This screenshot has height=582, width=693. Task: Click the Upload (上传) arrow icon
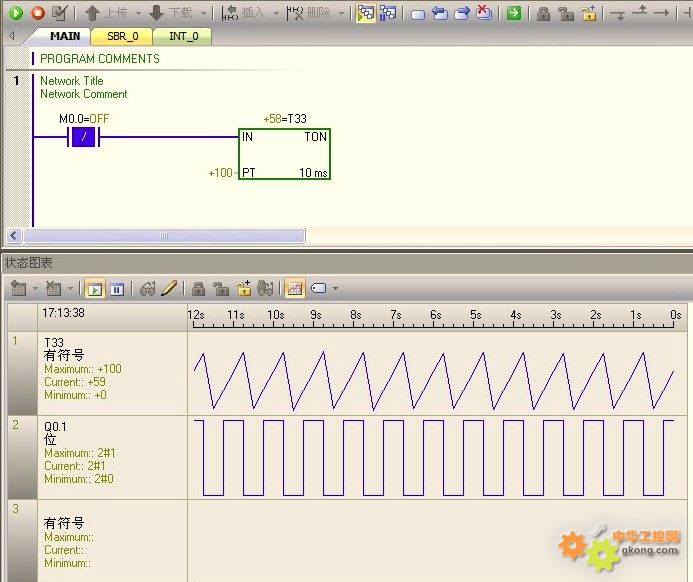click(x=92, y=13)
